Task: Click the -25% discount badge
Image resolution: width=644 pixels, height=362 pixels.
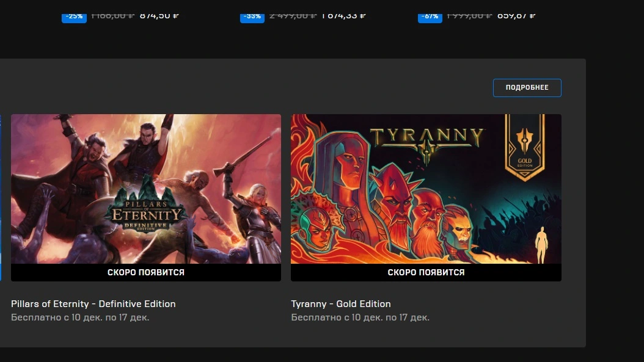Action: pos(74,17)
